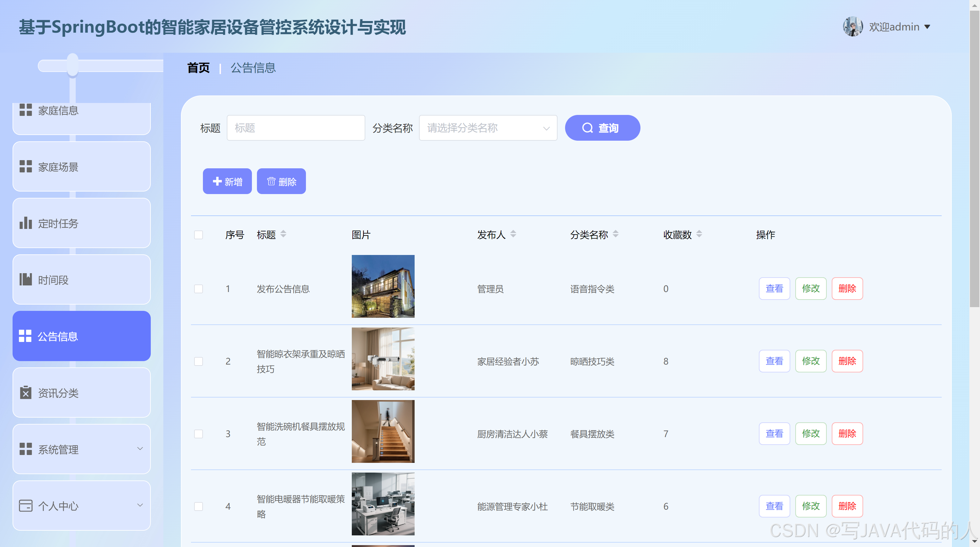Click the 厨房清洁达人小蔡 publisher cell
Viewport: 980px width, 547px height.
(512, 434)
